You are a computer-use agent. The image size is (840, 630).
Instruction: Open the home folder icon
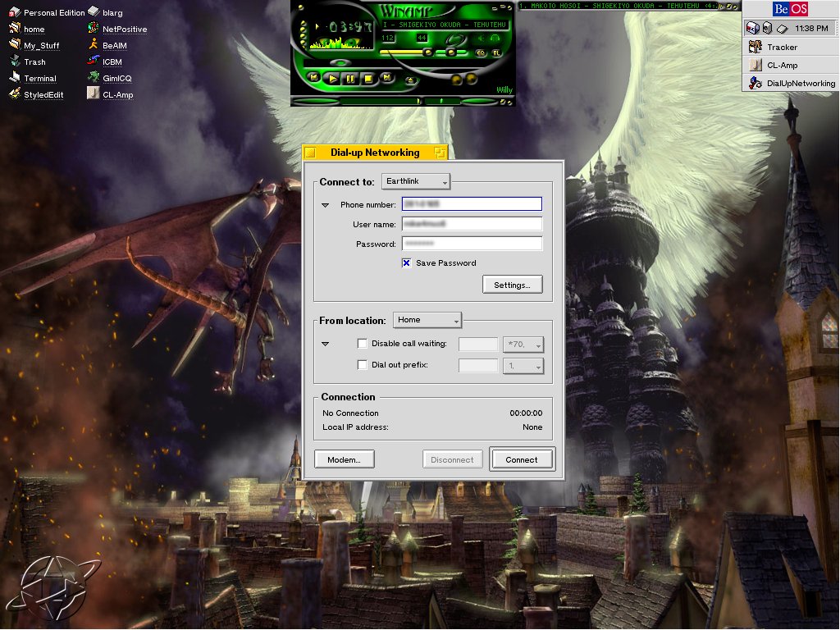(x=15, y=29)
